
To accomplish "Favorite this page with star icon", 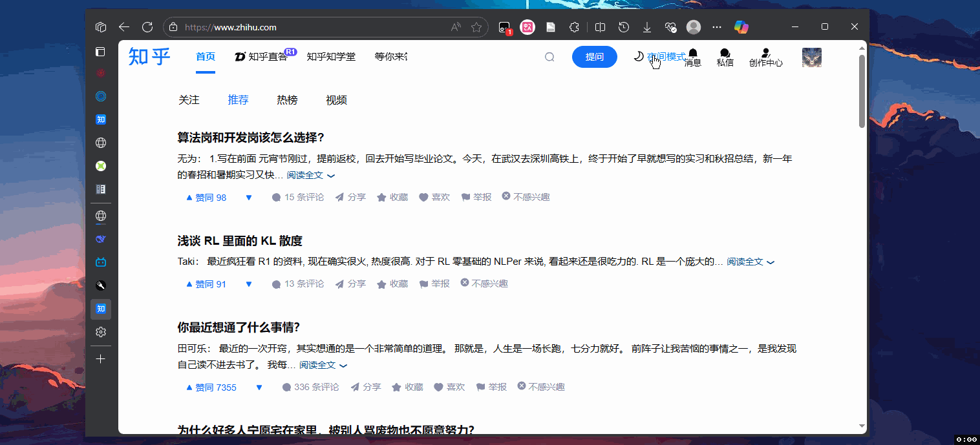I will [476, 27].
